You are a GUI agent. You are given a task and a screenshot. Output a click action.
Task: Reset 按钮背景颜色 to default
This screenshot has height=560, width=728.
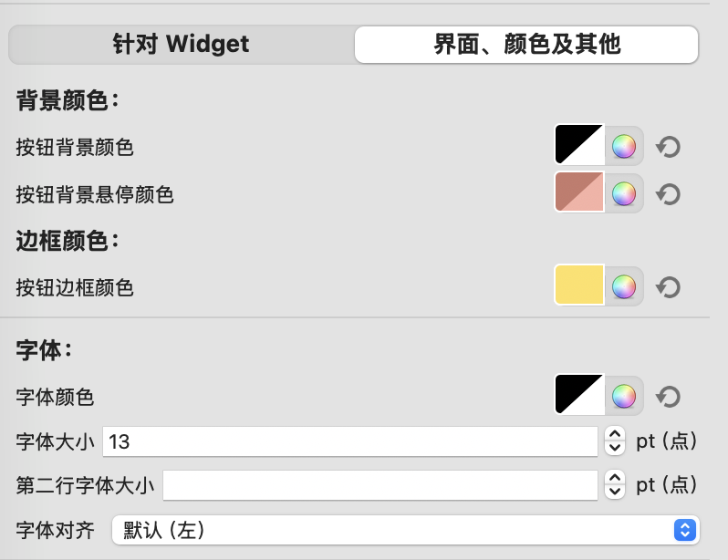pyautogui.click(x=668, y=147)
